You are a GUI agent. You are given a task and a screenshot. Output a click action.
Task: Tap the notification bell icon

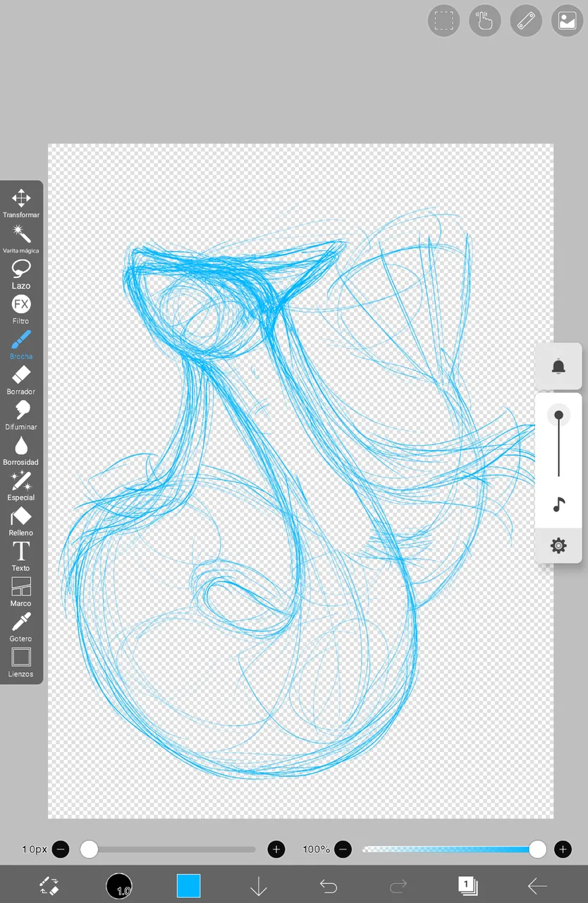tap(558, 366)
